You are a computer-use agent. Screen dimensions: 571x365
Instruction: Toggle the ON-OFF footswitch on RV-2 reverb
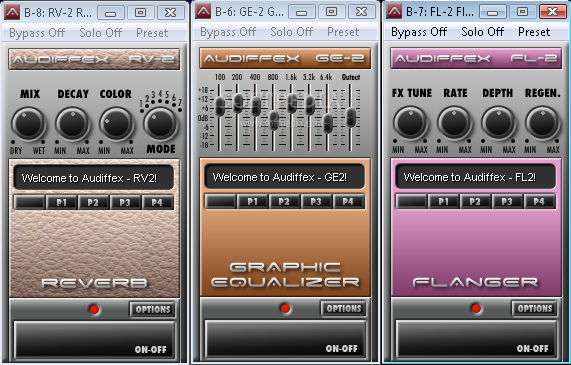[x=94, y=340]
